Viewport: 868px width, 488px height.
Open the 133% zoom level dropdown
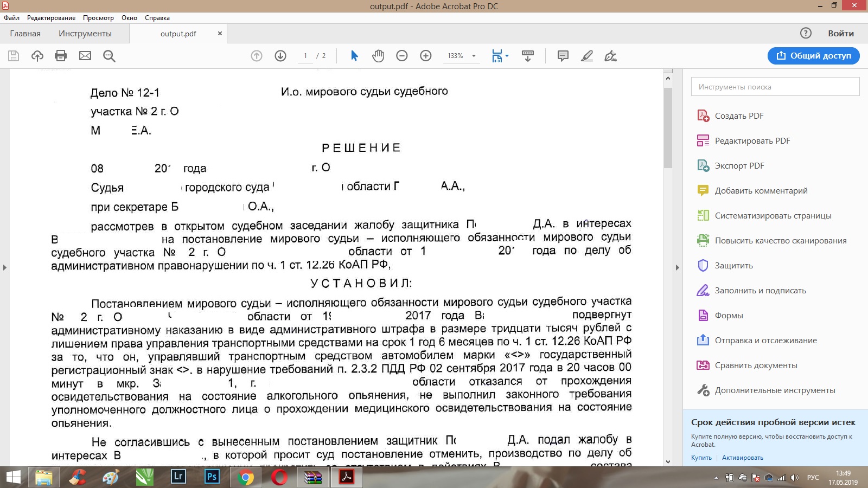click(x=474, y=56)
